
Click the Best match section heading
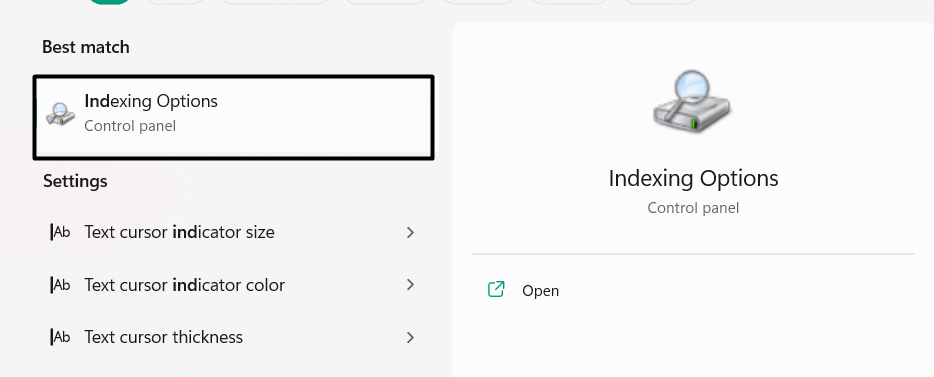click(86, 47)
